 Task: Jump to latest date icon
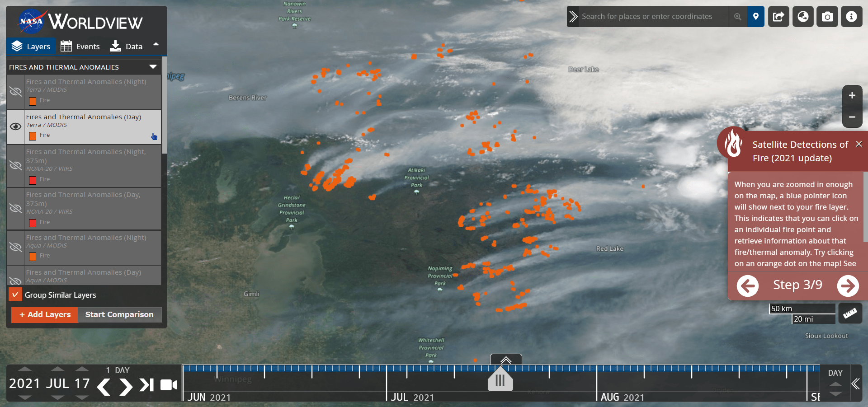pyautogui.click(x=146, y=385)
